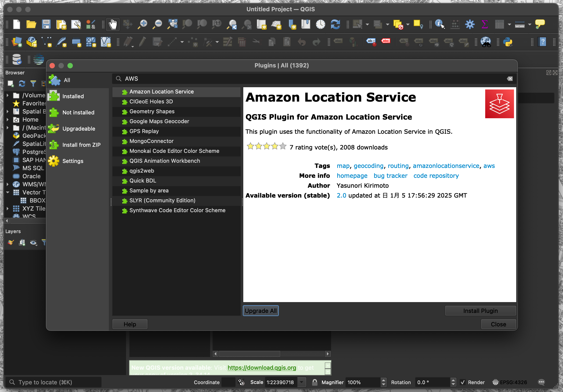Toggle the scale lock icon
The width and height of the screenshot is (563, 392).
(315, 382)
